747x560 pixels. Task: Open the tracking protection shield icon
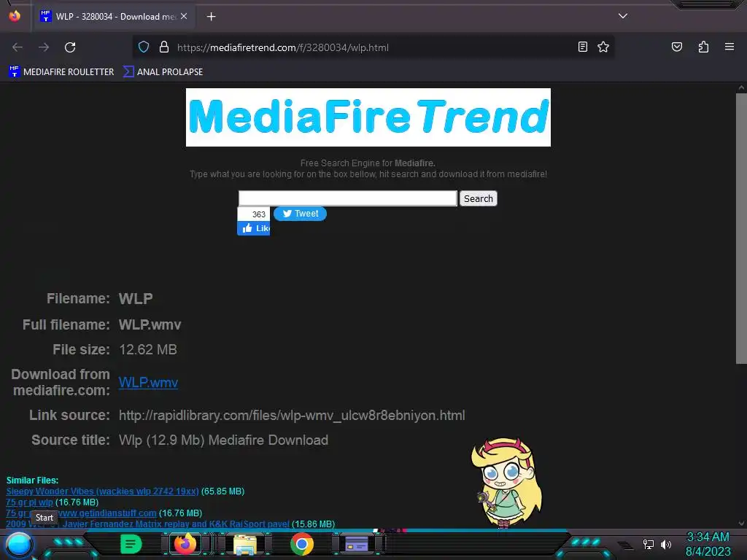coord(144,47)
